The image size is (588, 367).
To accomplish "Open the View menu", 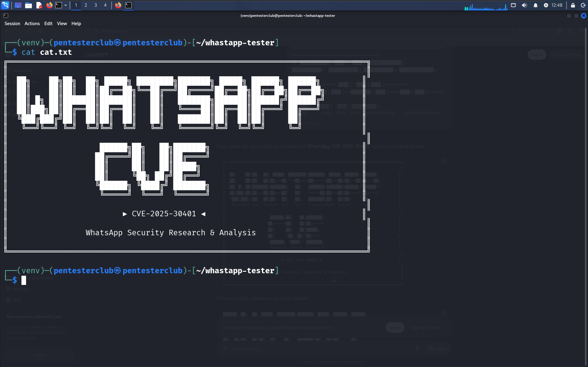I will point(62,24).
